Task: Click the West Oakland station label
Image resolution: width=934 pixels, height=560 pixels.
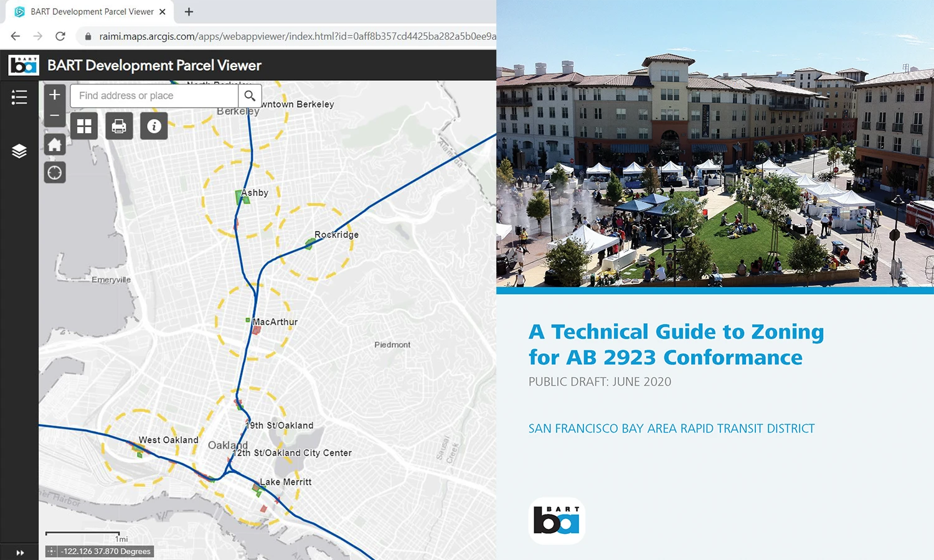Action: click(x=168, y=440)
